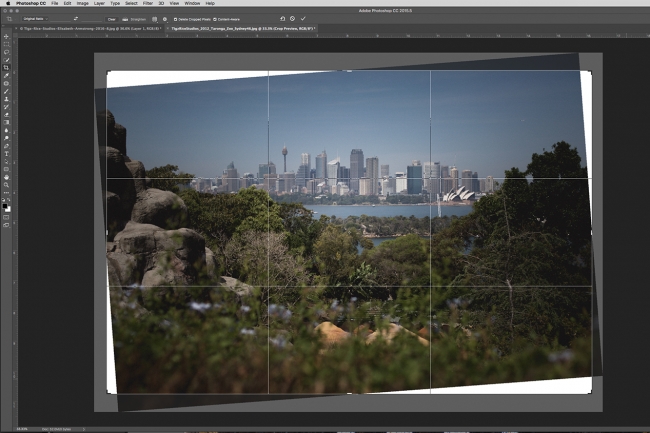Select the Eyedropper tool
This screenshot has height=433, width=650.
pyautogui.click(x=6, y=75)
